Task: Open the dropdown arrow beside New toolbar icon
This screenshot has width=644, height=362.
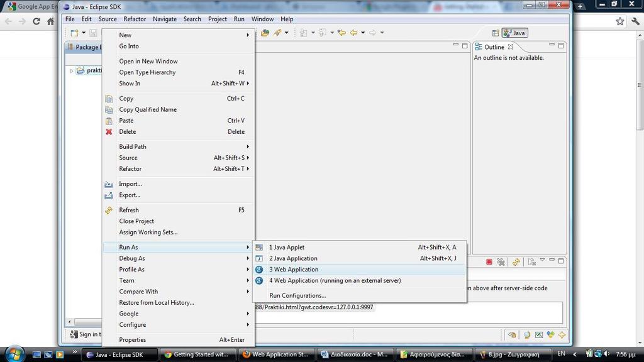Action: click(84, 33)
